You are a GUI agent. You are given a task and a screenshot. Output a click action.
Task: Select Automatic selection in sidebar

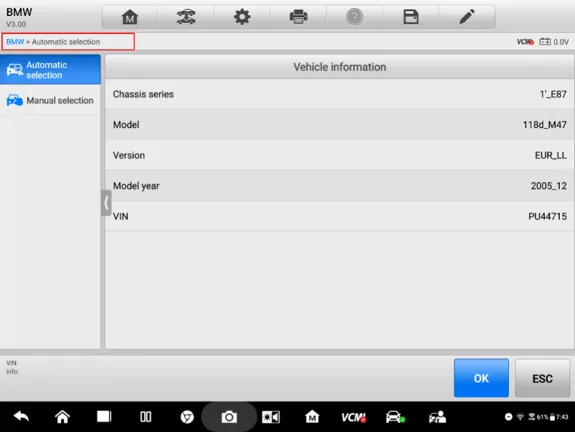pyautogui.click(x=50, y=70)
